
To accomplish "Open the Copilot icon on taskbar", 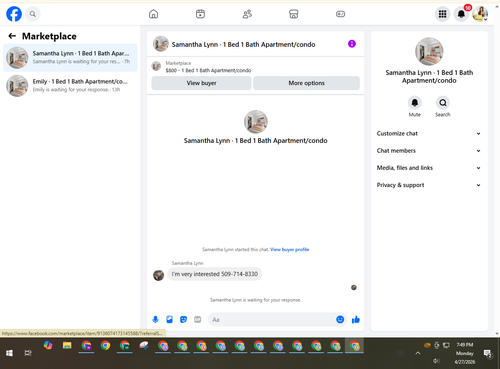I will pos(48,346).
